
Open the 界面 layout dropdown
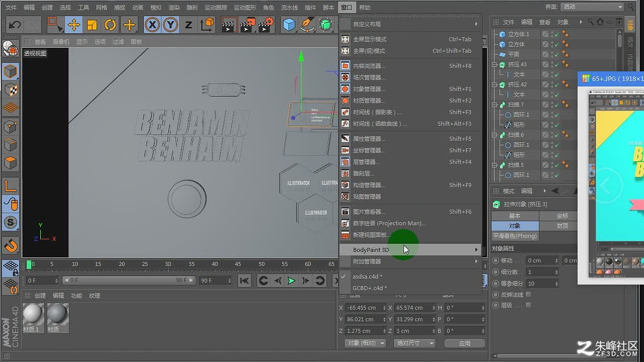click(x=592, y=7)
